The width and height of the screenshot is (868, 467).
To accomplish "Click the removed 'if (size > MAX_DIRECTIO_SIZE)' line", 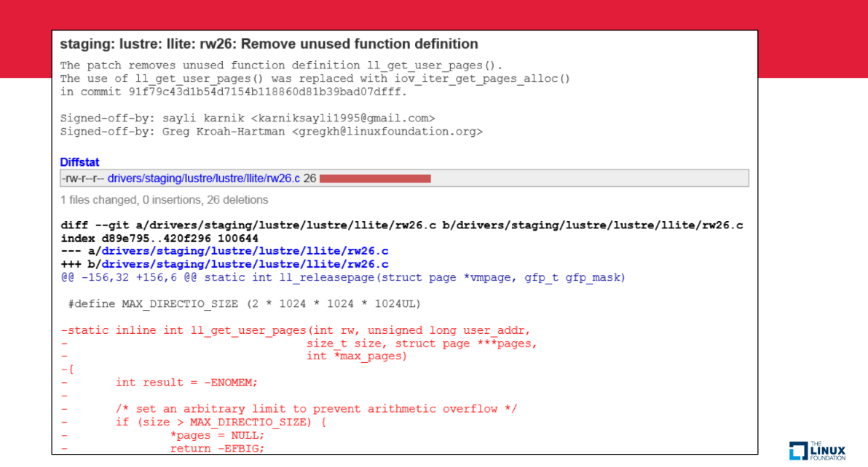I will point(193,422).
